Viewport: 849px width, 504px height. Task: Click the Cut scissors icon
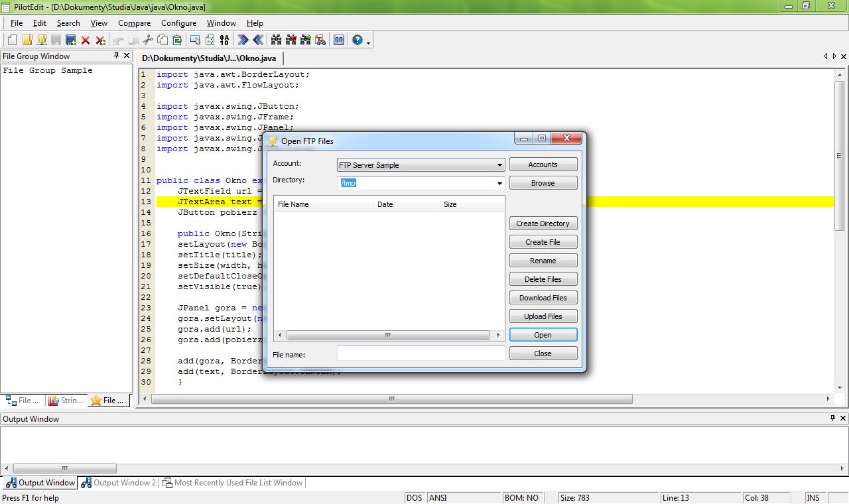click(148, 40)
